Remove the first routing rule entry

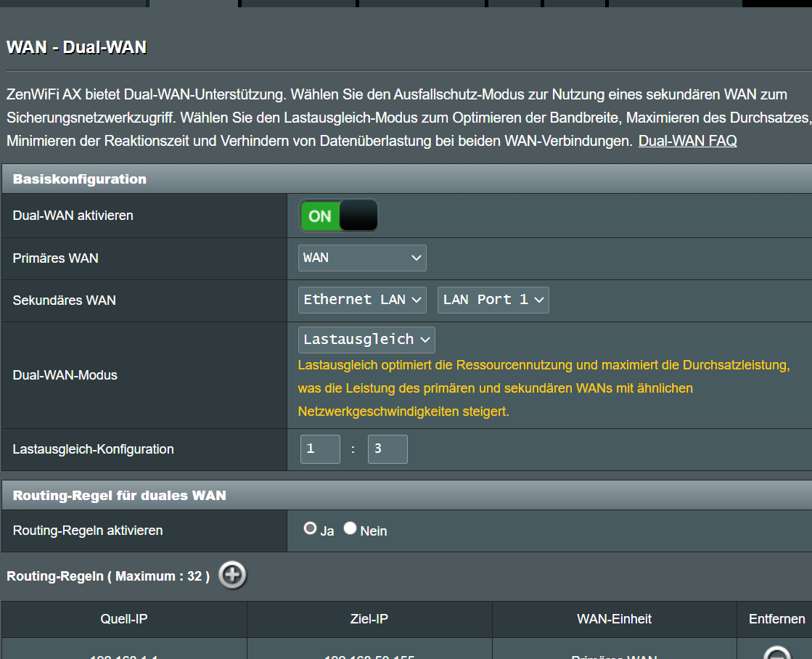776,654
